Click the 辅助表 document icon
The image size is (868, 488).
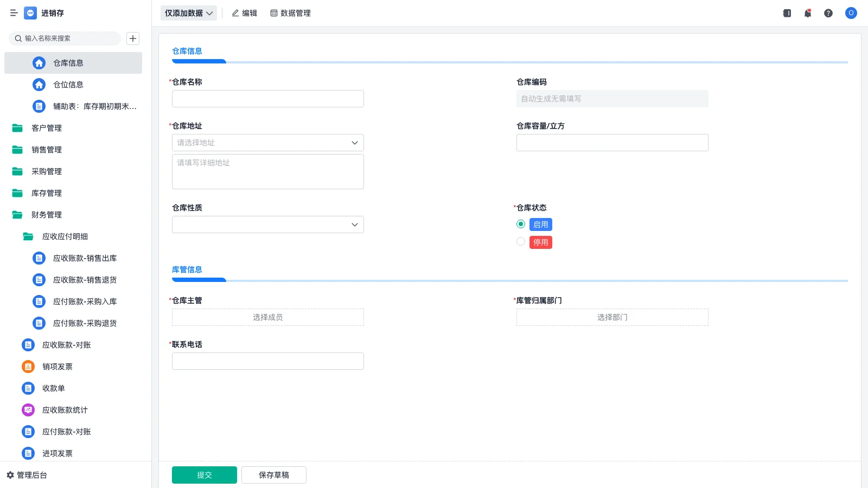[39, 106]
